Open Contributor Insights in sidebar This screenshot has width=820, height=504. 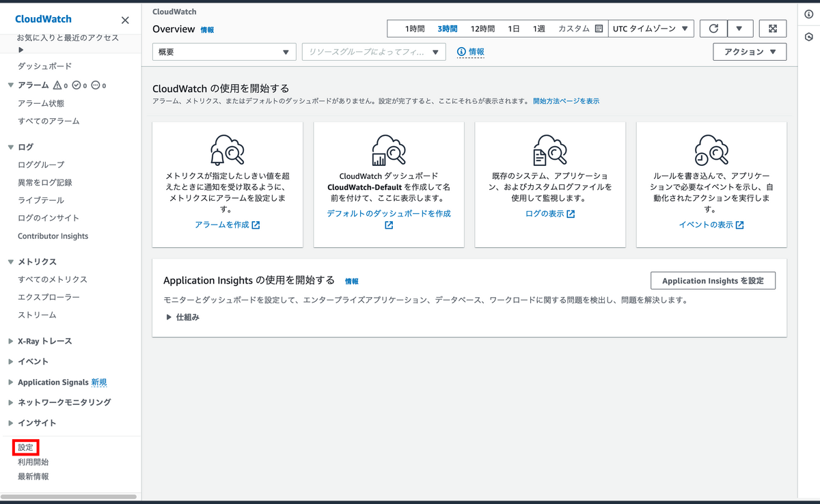click(53, 236)
